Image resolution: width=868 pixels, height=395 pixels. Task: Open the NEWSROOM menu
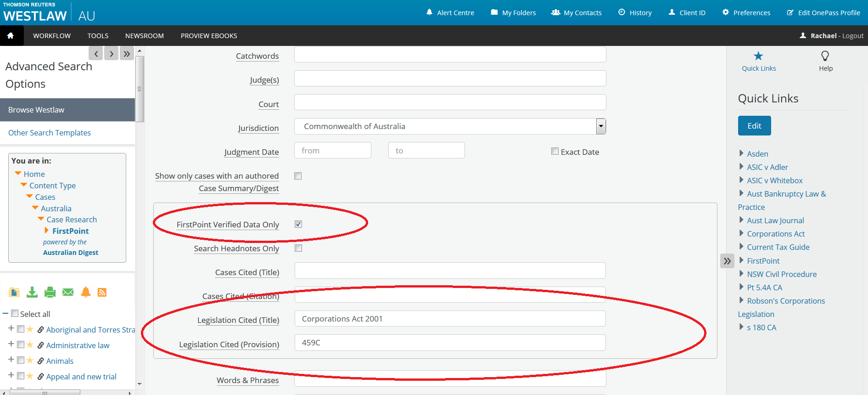[x=145, y=36]
